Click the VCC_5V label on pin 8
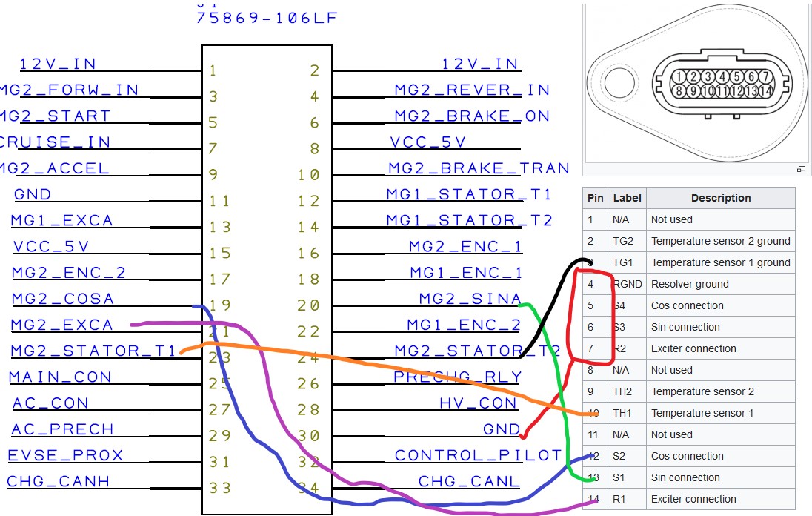 [427, 142]
